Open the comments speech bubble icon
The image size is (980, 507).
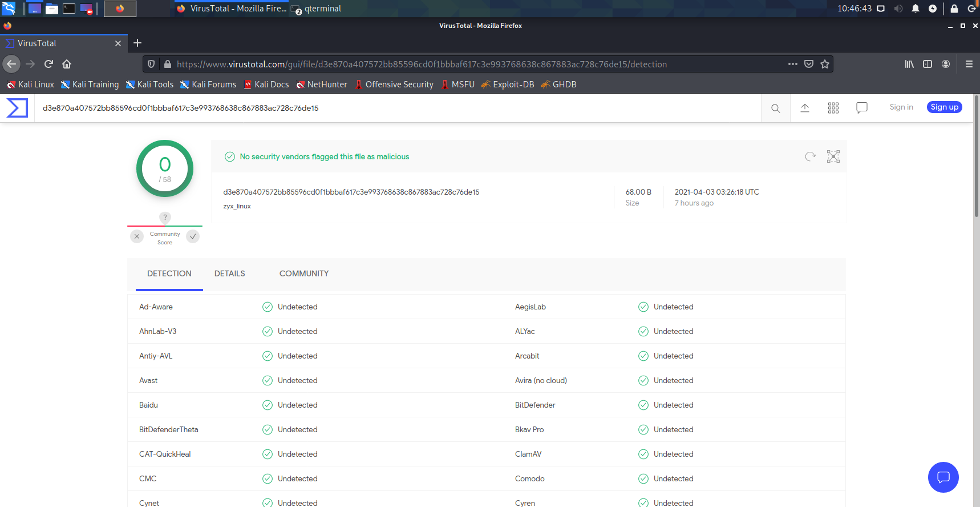pos(862,108)
